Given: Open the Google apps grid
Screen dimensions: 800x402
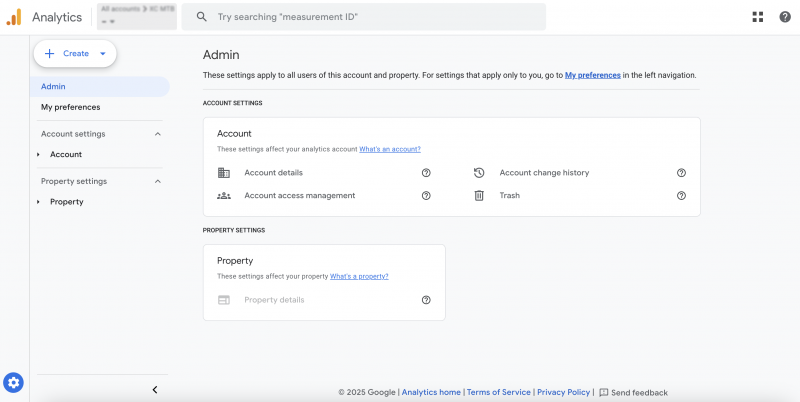Looking at the screenshot, I should 757,17.
